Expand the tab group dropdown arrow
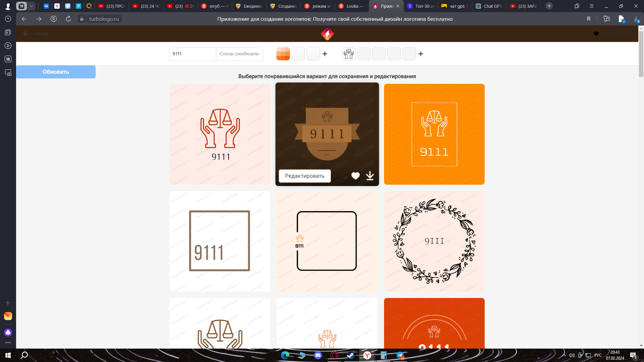 click(31, 6)
